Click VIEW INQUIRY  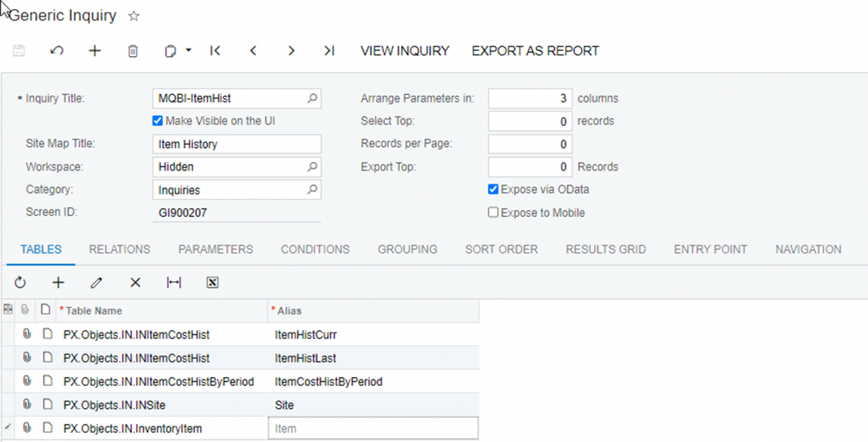[405, 51]
